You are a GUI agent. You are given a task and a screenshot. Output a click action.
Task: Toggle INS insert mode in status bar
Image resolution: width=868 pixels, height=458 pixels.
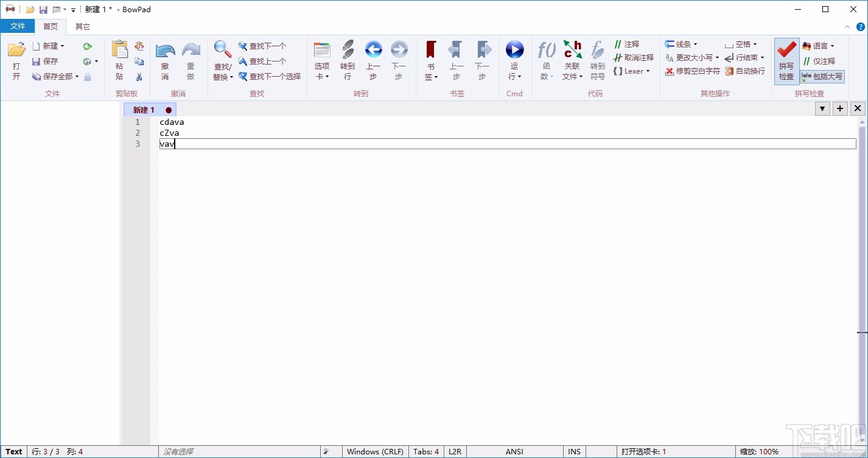click(x=574, y=452)
